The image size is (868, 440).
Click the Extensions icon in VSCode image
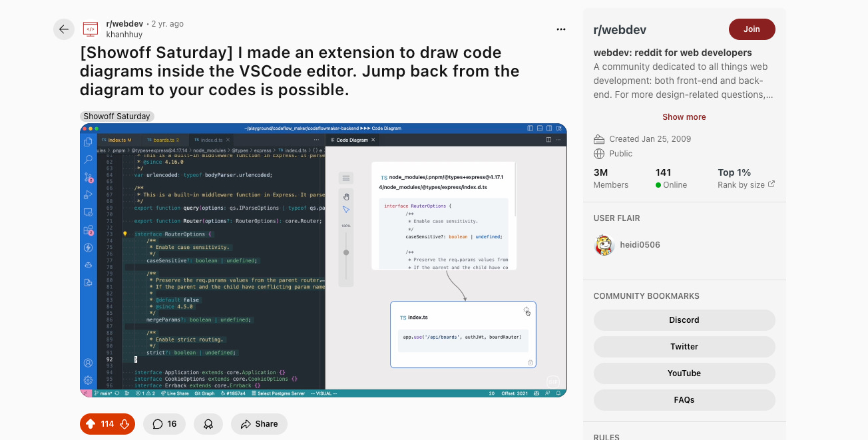pos(88,230)
